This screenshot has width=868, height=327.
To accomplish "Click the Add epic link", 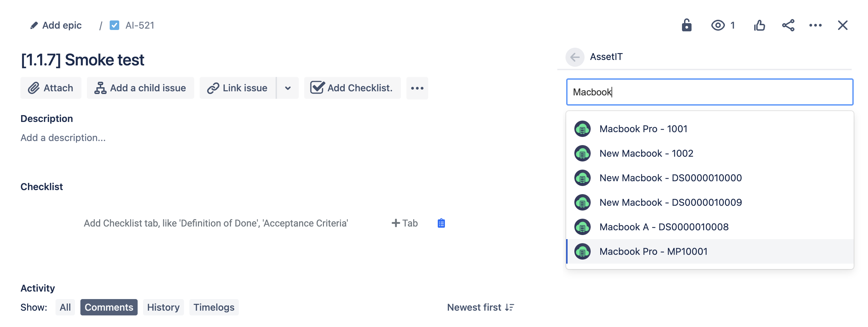I will (x=56, y=25).
